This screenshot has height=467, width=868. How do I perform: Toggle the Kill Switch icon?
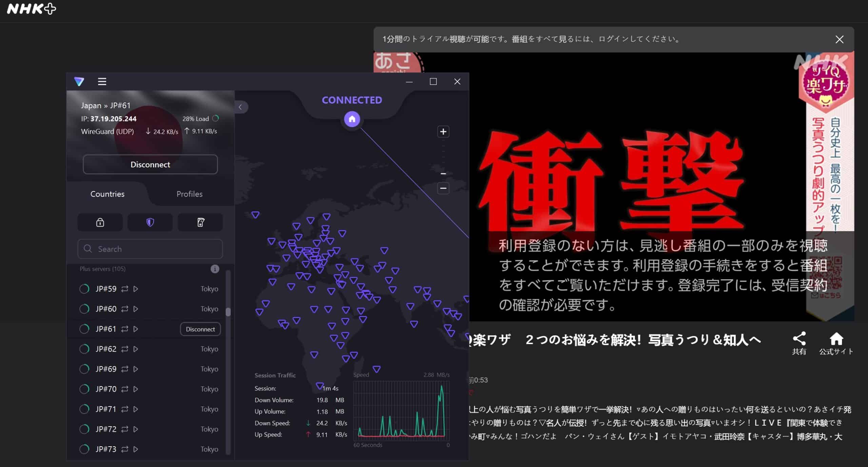(200, 222)
